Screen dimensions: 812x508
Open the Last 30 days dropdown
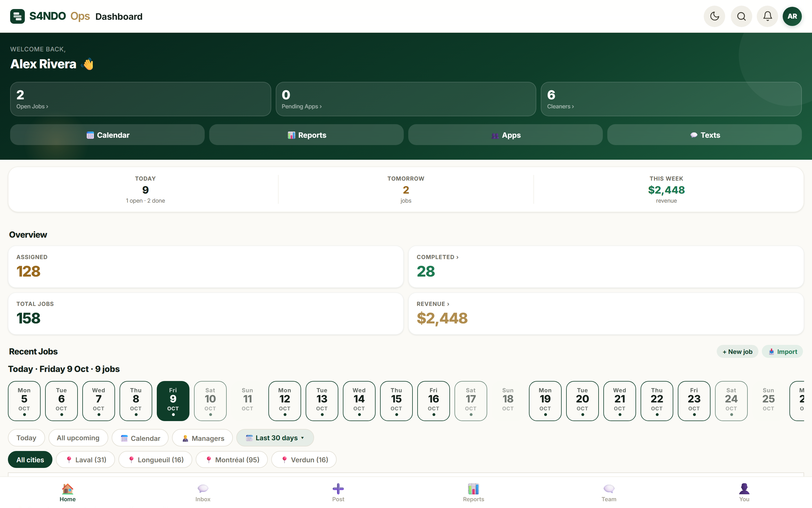pos(275,438)
